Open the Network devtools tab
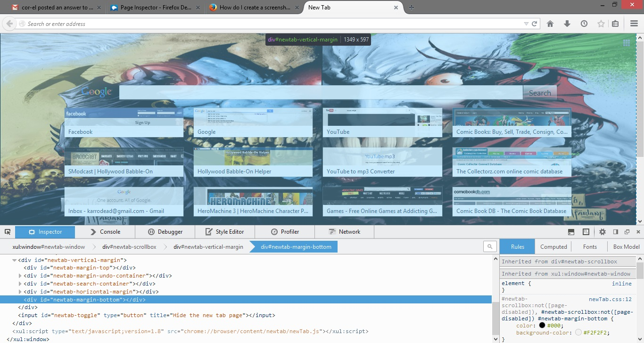This screenshot has height=343, width=644. coord(345,232)
